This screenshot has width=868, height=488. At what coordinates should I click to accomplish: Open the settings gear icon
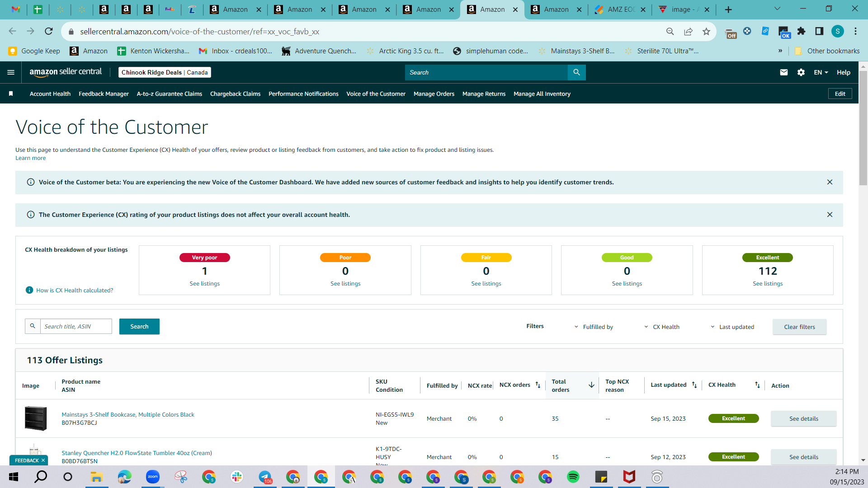tap(801, 72)
